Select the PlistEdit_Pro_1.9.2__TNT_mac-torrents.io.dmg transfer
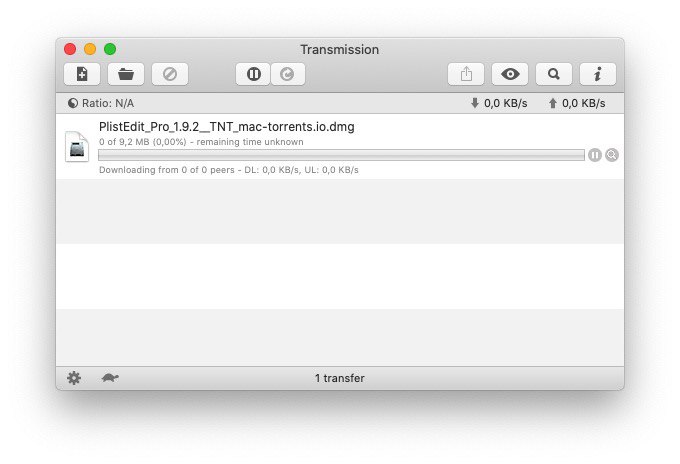This screenshot has width=680, height=464. (x=340, y=147)
